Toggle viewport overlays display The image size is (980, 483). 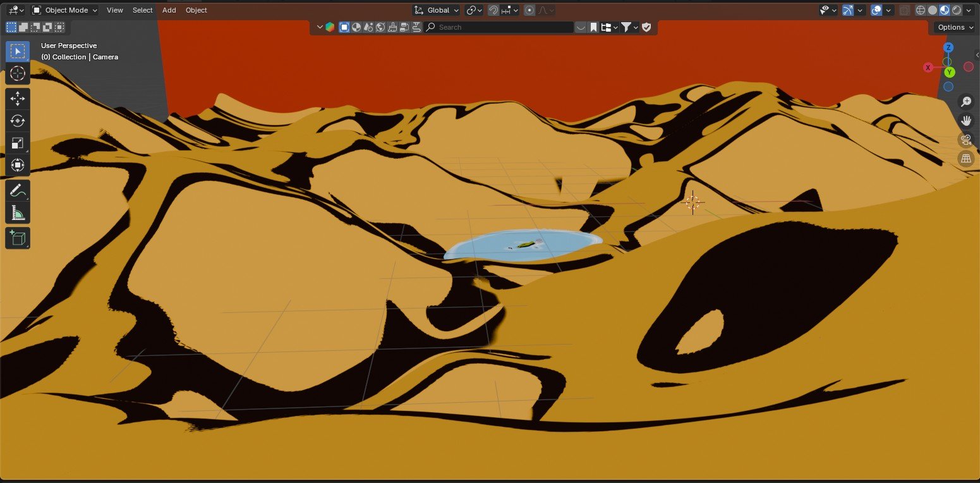coord(876,10)
